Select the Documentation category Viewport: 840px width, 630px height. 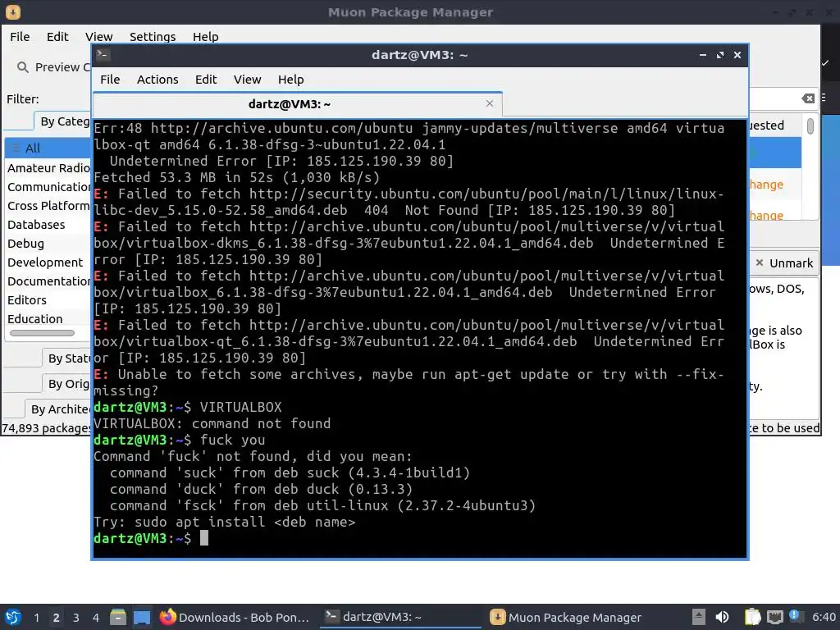pos(48,281)
